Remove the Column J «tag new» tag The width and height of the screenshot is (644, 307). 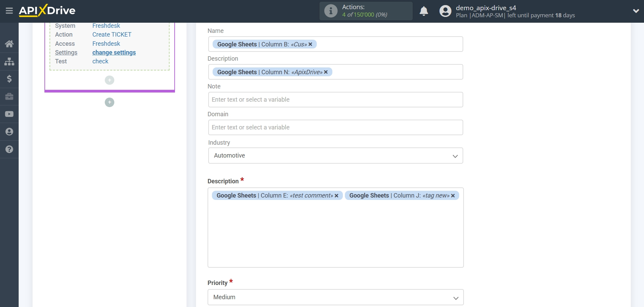(x=453, y=196)
